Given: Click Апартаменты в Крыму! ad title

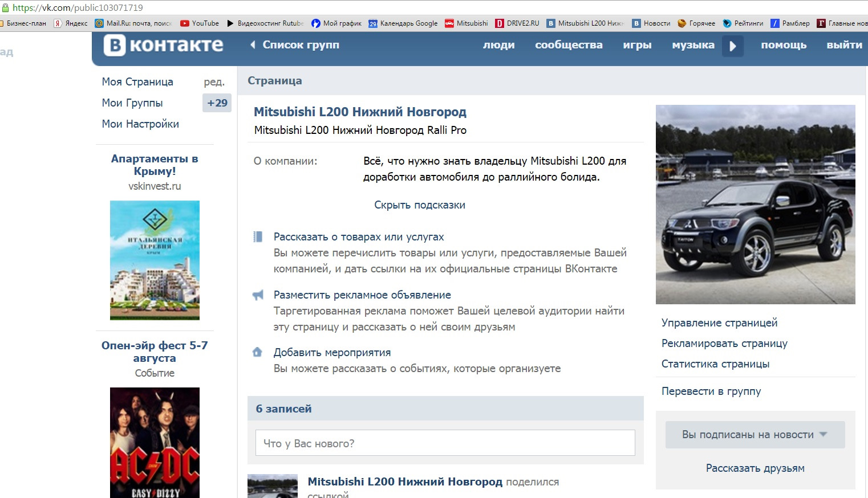Looking at the screenshot, I should coord(155,165).
